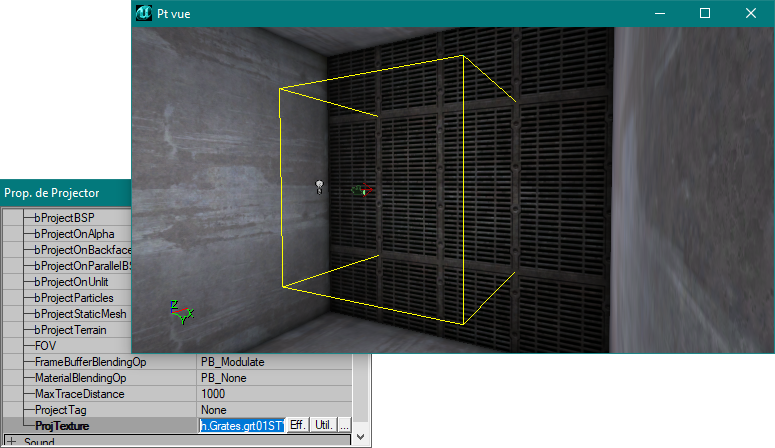Maximize the Pt vue viewport window
Screen dimensions: 775x448
[704, 13]
